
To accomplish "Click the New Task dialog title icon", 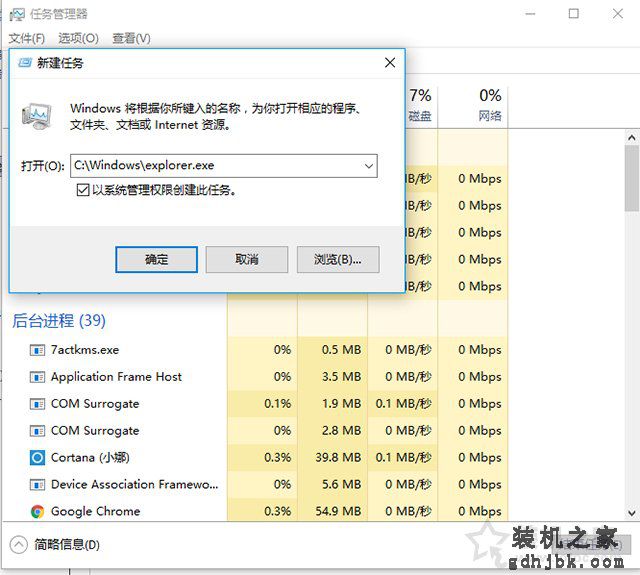I will pos(25,63).
